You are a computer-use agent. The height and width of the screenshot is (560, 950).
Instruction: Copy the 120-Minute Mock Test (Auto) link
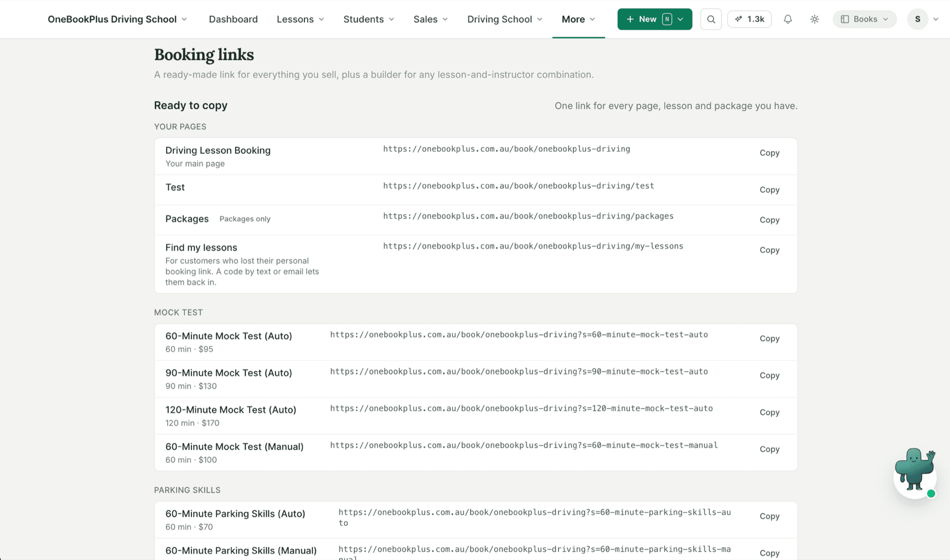point(769,413)
